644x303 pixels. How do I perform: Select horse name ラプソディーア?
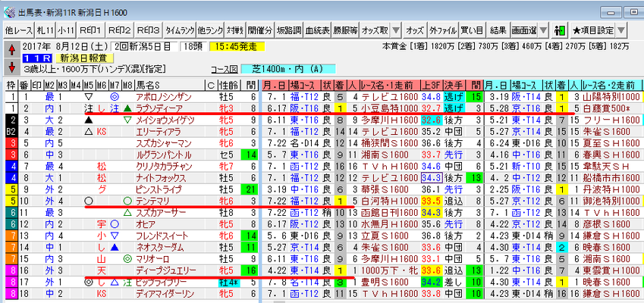coord(158,108)
